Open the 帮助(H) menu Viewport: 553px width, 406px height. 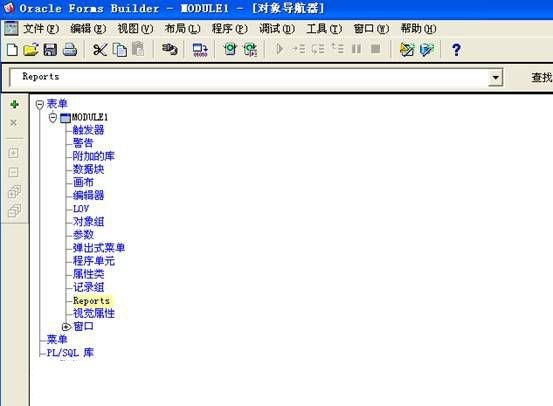click(419, 29)
